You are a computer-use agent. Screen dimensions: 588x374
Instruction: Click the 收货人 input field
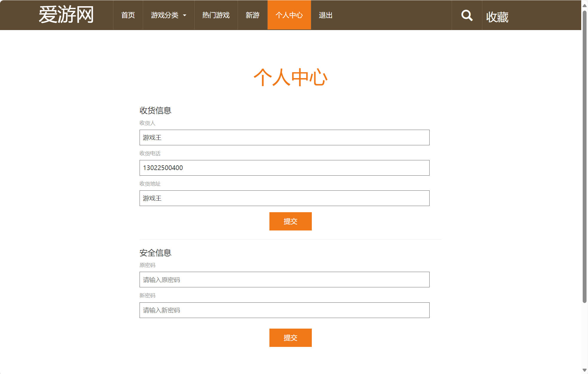284,137
